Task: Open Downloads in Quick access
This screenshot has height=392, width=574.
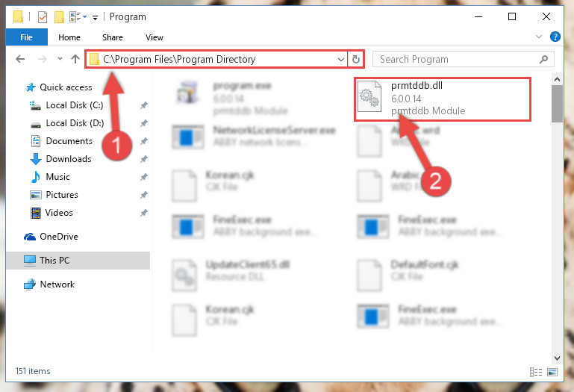Action: pos(69,158)
